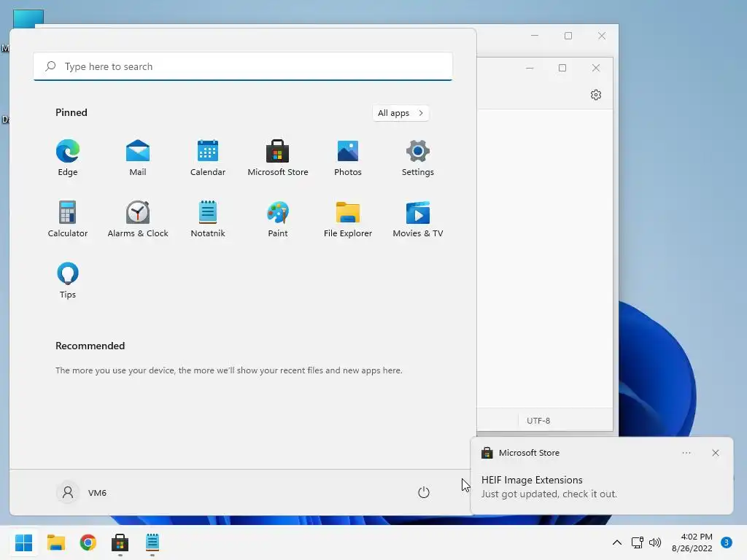Image resolution: width=747 pixels, height=560 pixels.
Task: Close the rear background window
Action: [x=602, y=36]
